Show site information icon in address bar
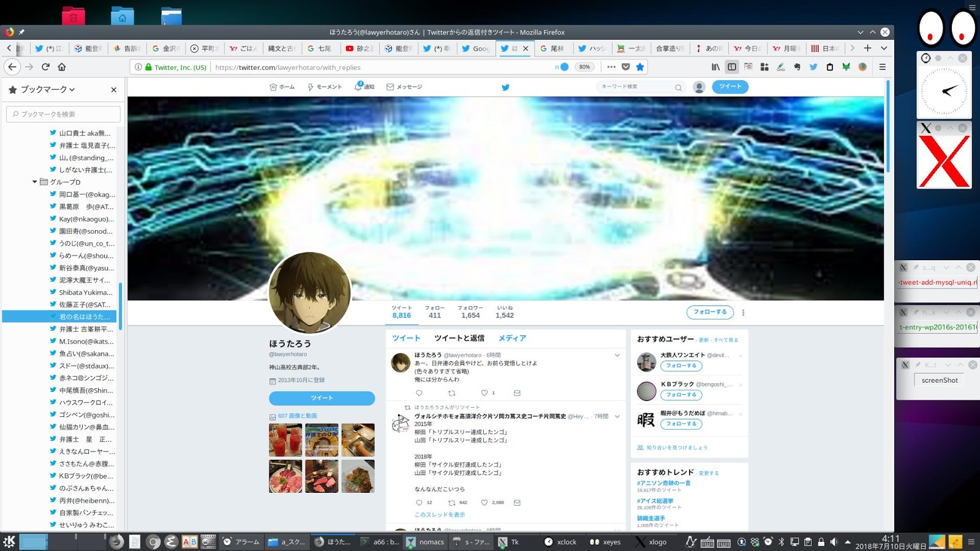 point(138,67)
